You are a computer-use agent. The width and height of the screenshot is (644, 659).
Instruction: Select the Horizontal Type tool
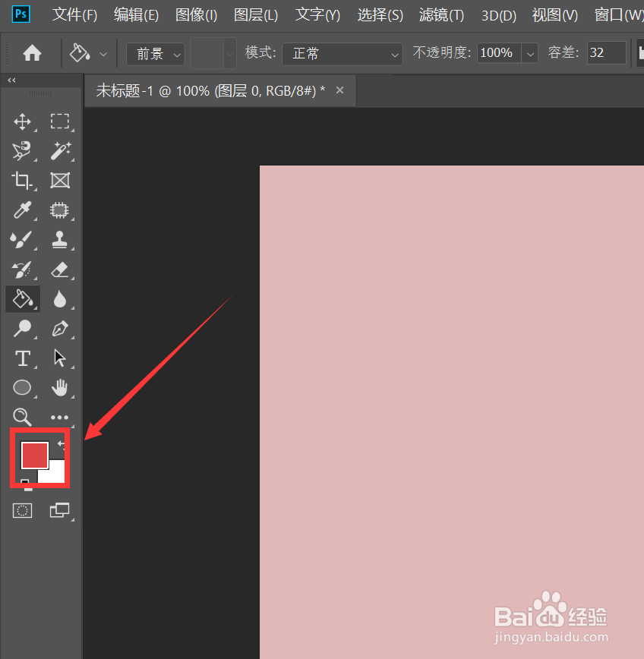click(22, 358)
